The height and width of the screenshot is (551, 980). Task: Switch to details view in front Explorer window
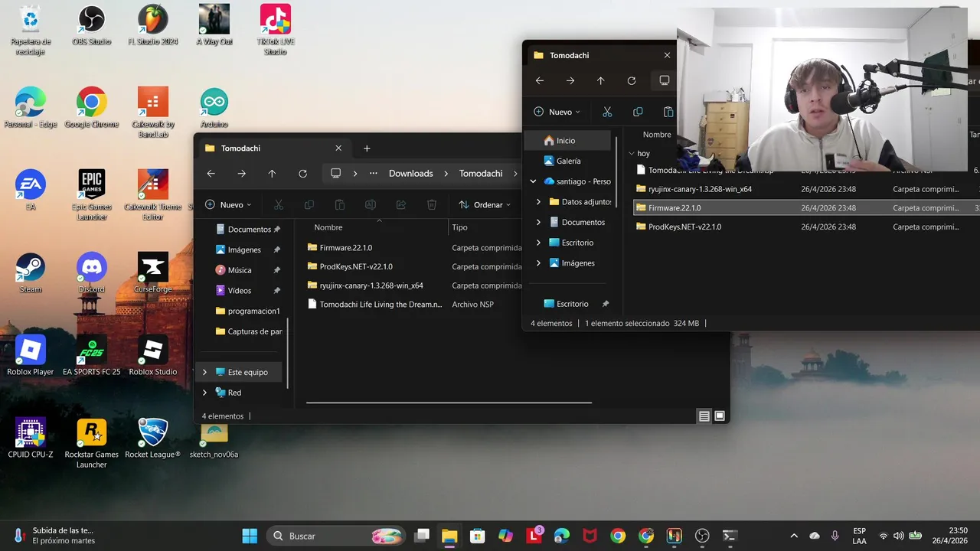(704, 416)
